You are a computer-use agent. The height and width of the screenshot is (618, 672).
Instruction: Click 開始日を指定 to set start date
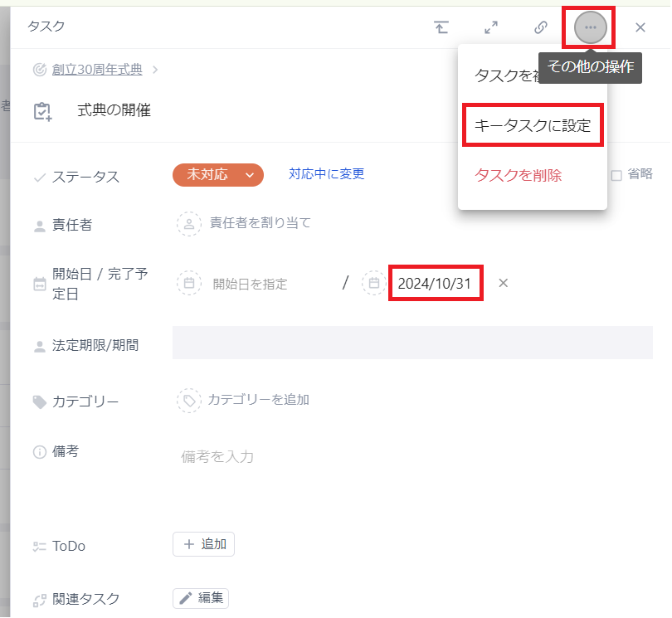coord(250,284)
